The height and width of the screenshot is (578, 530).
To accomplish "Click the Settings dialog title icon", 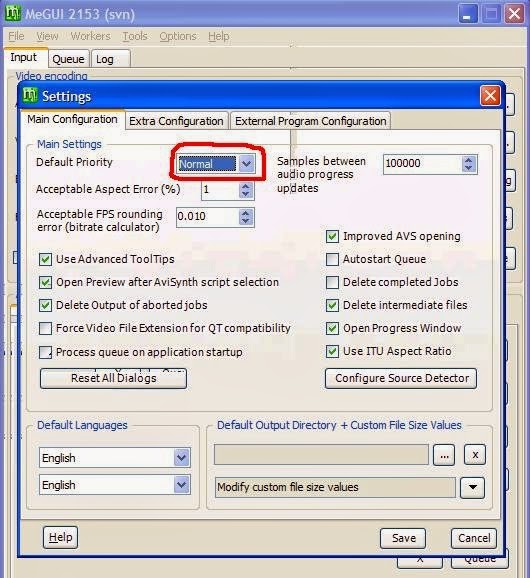I will (x=30, y=96).
